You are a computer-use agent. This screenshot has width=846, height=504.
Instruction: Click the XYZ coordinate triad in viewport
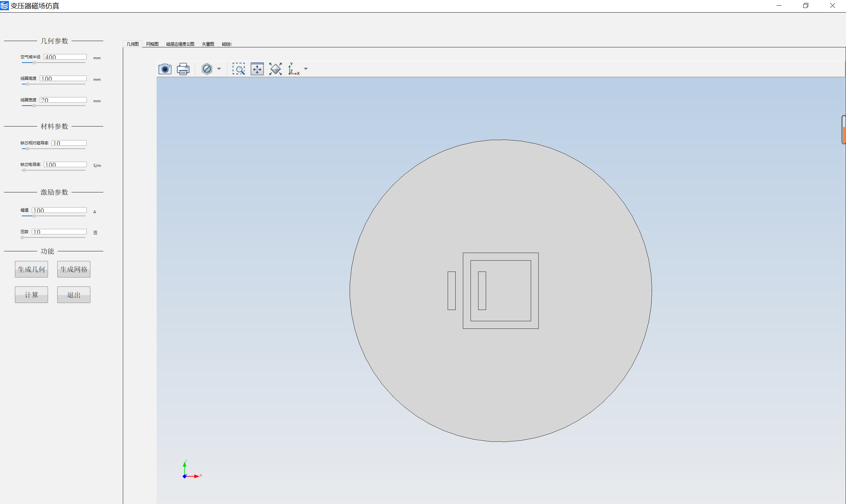tap(192, 469)
